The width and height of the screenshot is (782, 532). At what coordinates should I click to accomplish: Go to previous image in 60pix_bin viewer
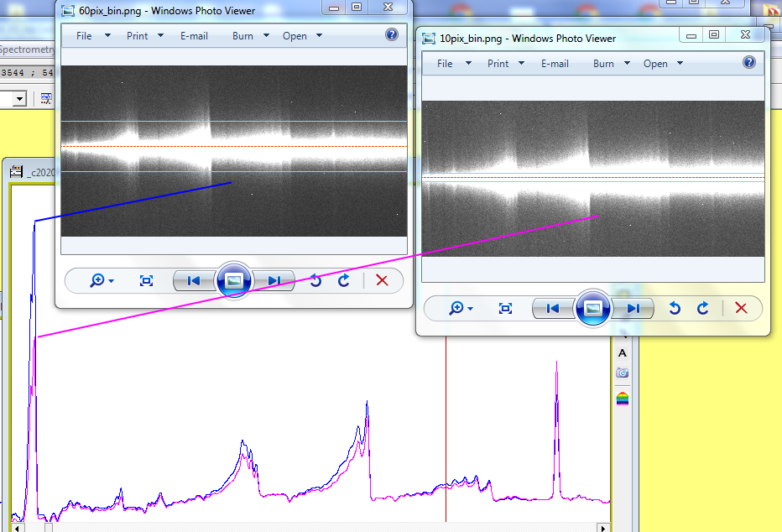coord(194,280)
